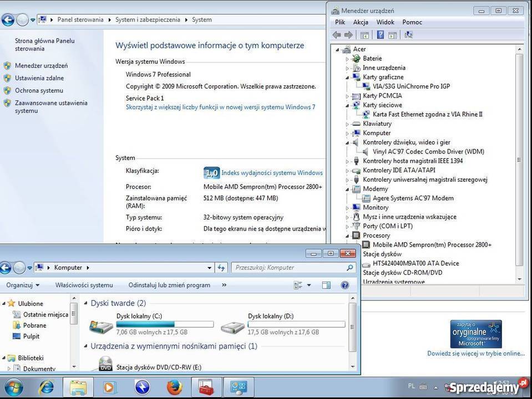Collapse the Modemy node
This screenshot has height=399, width=532.
point(347,189)
